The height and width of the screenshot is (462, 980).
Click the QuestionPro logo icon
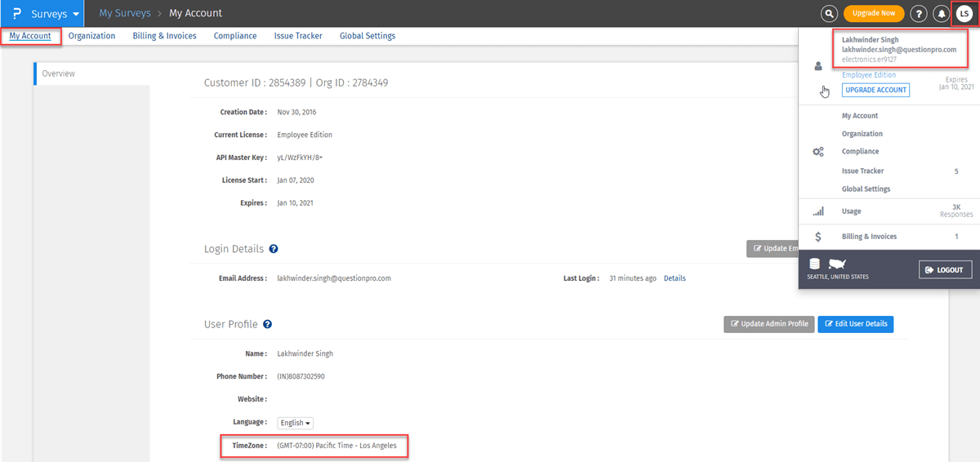(x=16, y=14)
